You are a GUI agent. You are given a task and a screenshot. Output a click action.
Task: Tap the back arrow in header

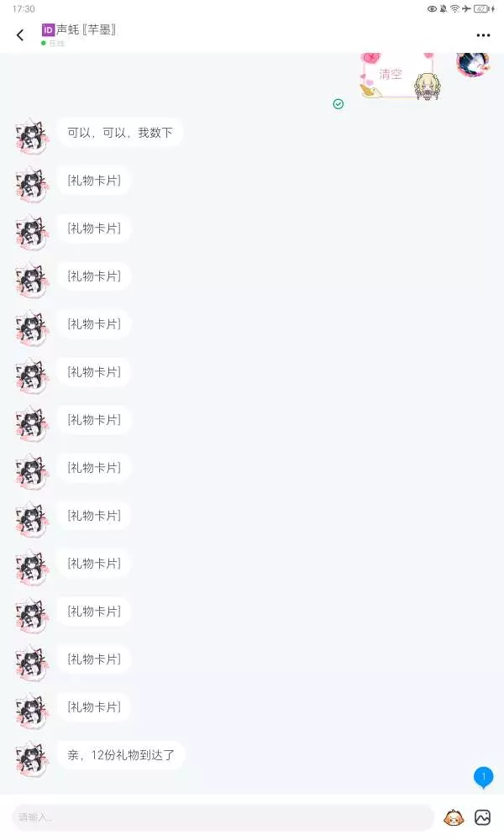pyautogui.click(x=20, y=35)
